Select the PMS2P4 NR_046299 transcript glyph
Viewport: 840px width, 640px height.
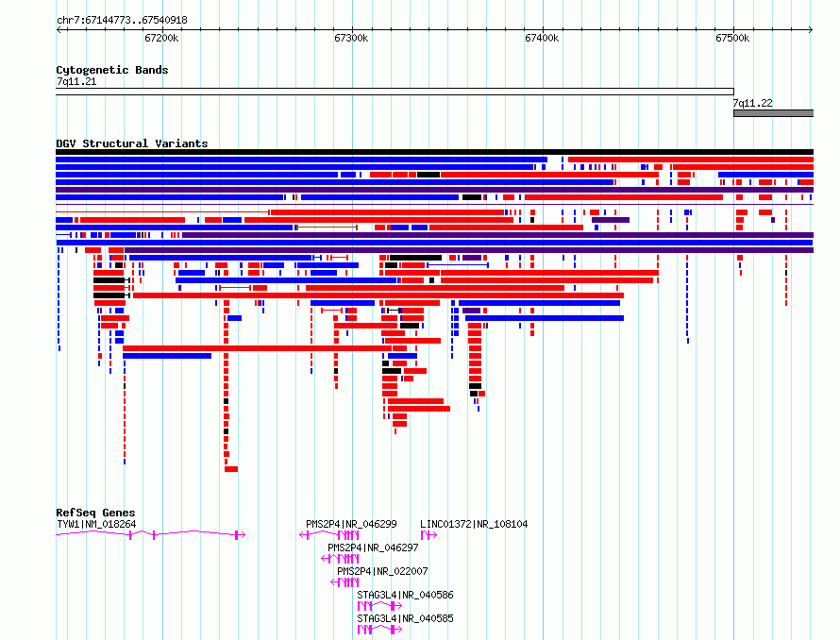tap(329, 534)
